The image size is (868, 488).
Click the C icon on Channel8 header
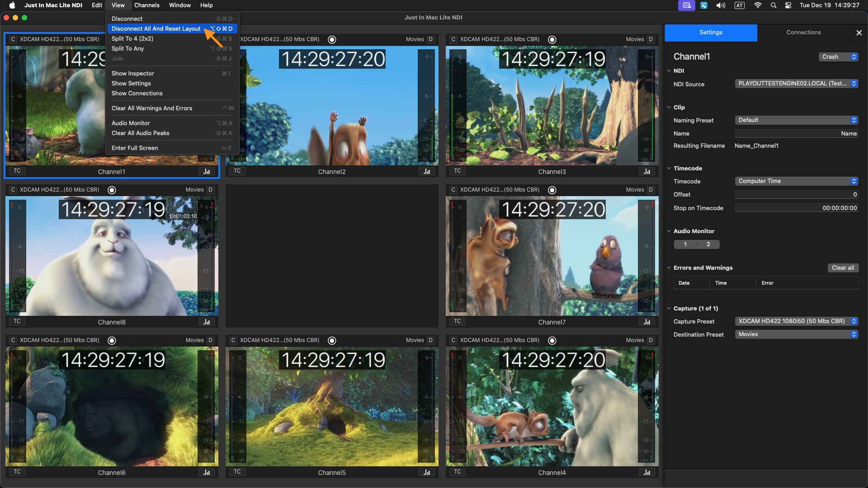pos(13,190)
